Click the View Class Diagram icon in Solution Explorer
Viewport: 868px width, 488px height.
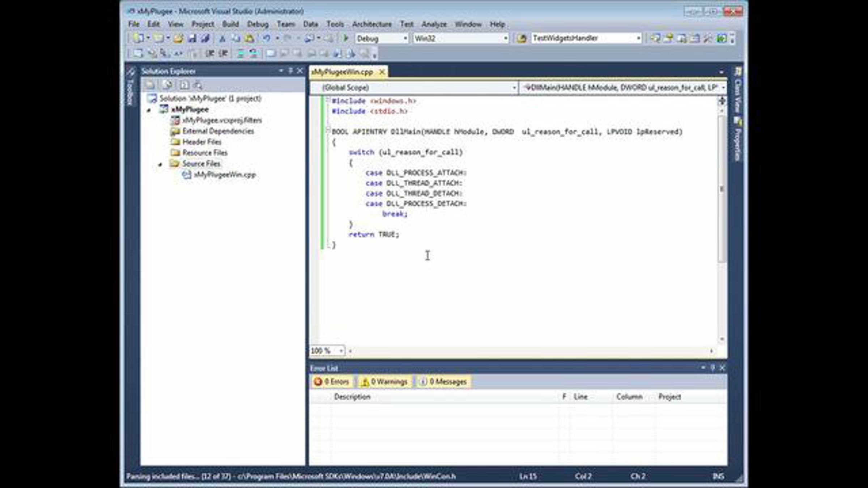198,85
